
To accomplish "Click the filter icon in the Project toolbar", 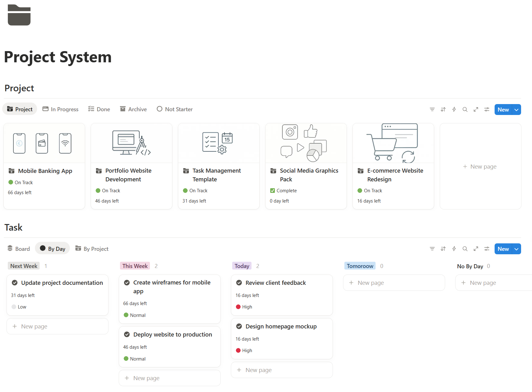I will pyautogui.click(x=432, y=109).
